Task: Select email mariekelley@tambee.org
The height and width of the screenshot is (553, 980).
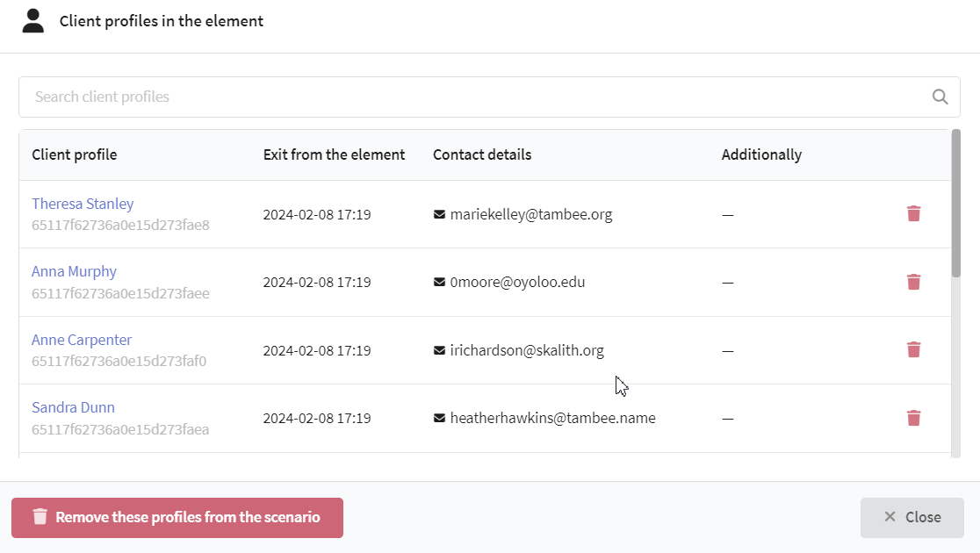Action: [531, 214]
